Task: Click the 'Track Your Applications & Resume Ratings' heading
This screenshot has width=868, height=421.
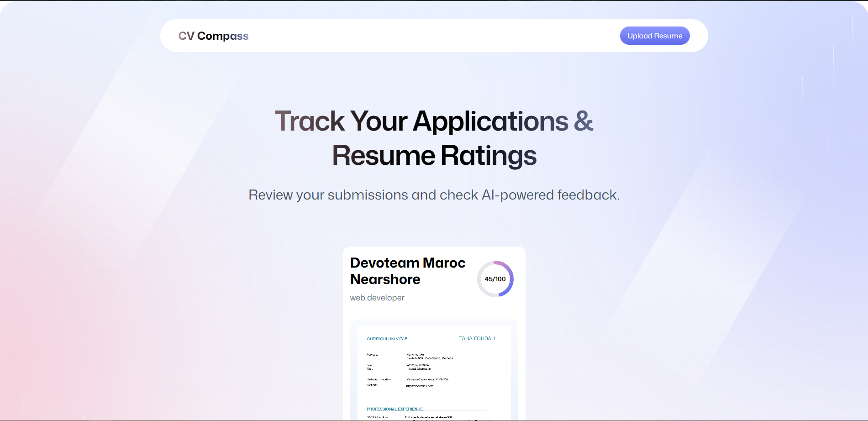Action: coord(434,138)
